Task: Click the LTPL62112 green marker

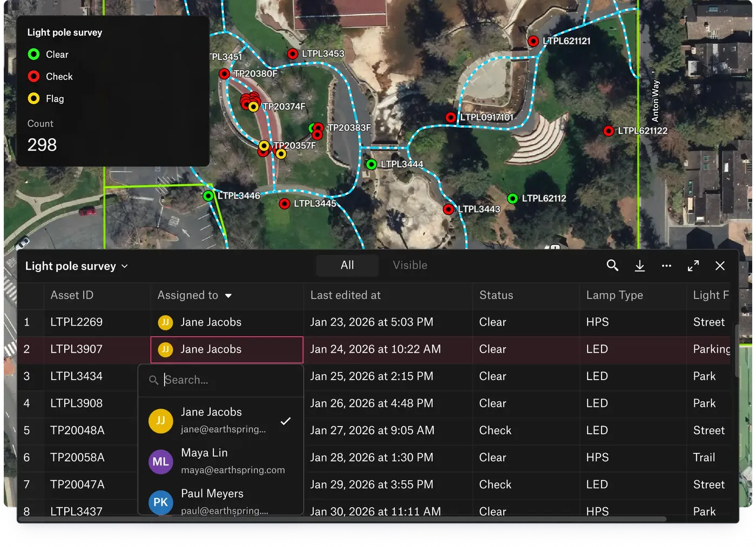Action: (512, 199)
